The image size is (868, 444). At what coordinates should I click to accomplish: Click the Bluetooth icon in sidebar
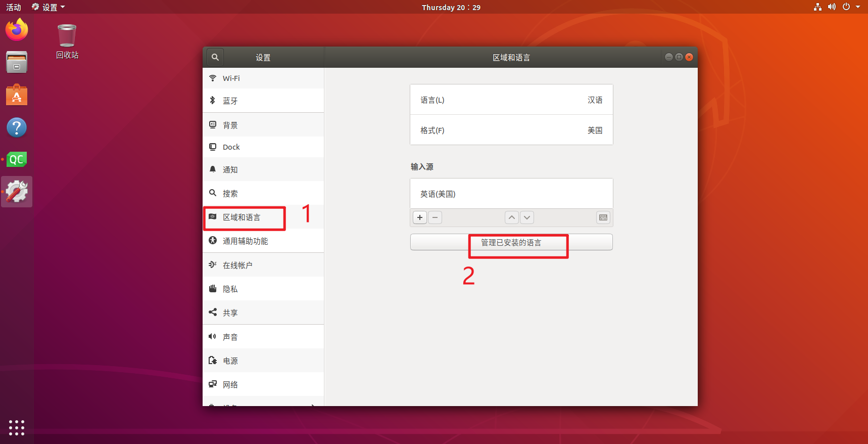click(213, 101)
